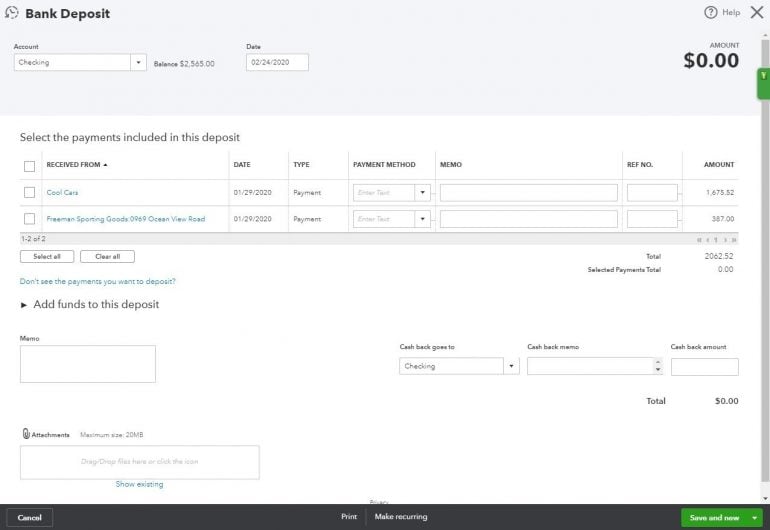Open Payment Method dropdown for Cool Cars
Image resolution: width=770 pixels, height=530 pixels.
click(422, 192)
